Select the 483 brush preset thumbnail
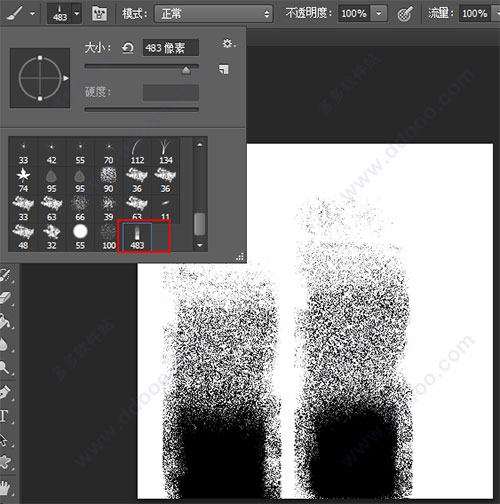This screenshot has height=504, width=500. (x=137, y=237)
